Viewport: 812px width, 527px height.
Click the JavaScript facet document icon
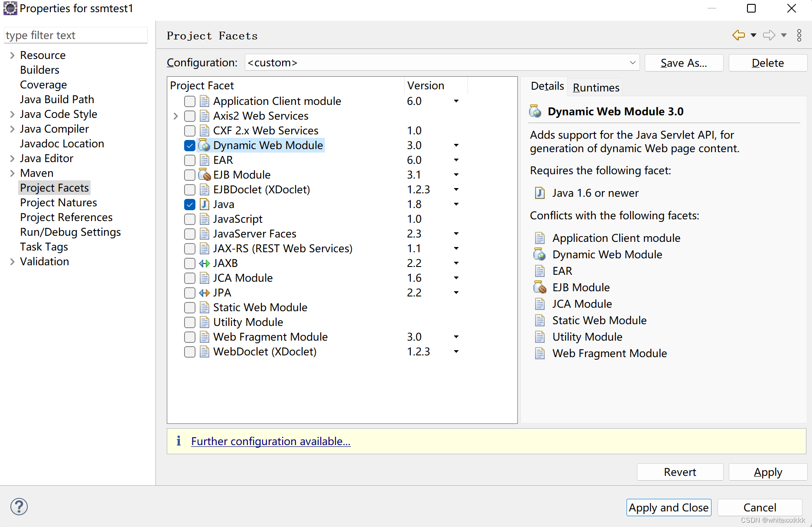click(x=205, y=219)
